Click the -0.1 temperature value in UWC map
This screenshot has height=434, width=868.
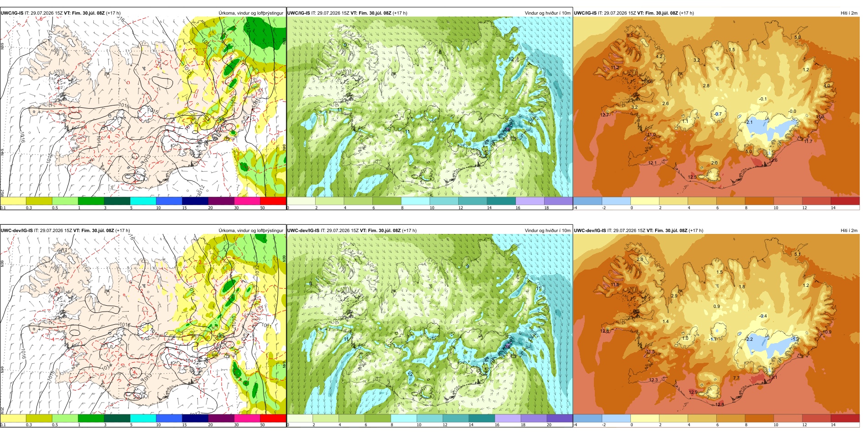[x=763, y=99]
